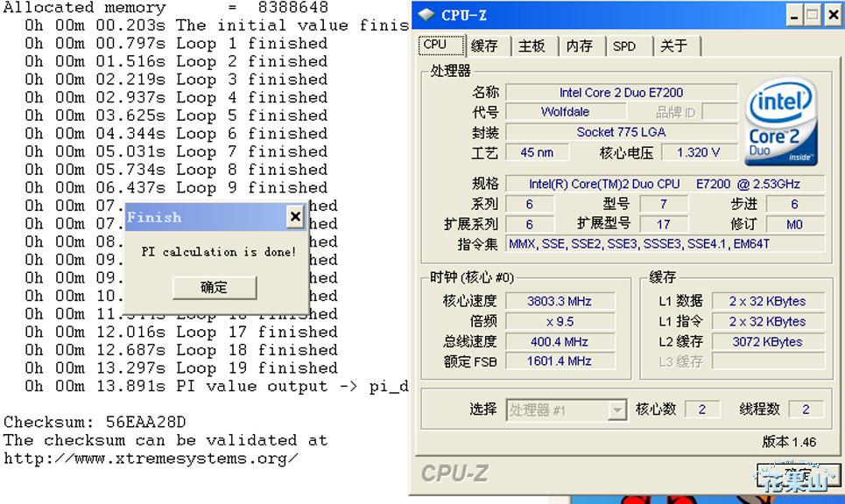Click the http://www.xtremesystems.org/ URL text
Viewport: 845px width, 504px height.
(x=151, y=458)
